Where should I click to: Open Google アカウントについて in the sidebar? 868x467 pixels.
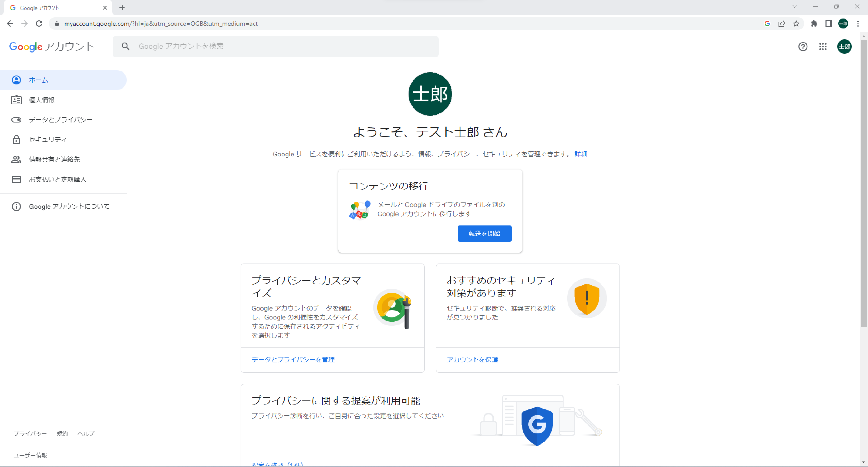pyautogui.click(x=63, y=207)
